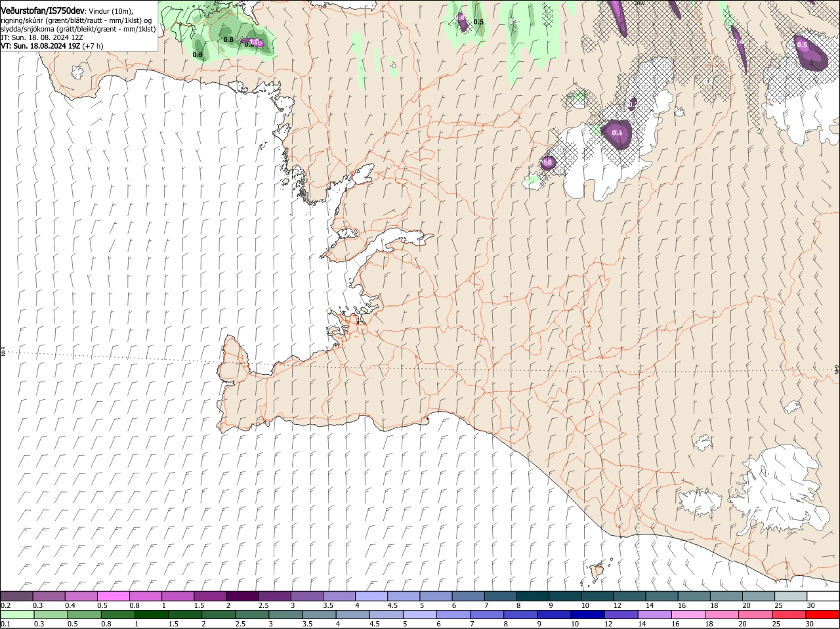Click the 1.0 precipitation label near the top left
840x629 pixels.
point(255,42)
